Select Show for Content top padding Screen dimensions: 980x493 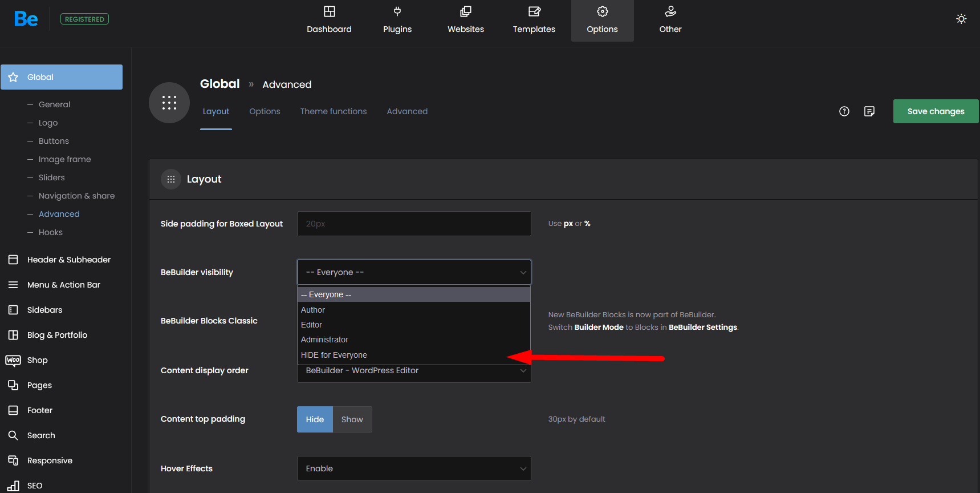352,419
